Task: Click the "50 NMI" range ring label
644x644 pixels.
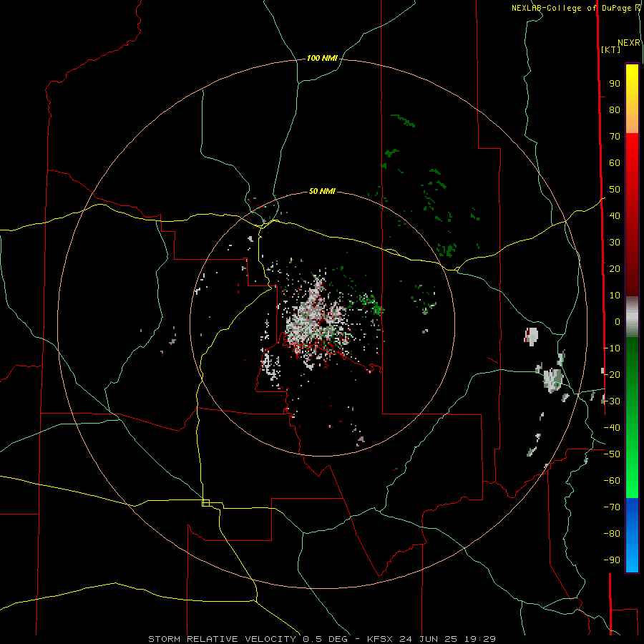Action: [x=322, y=191]
